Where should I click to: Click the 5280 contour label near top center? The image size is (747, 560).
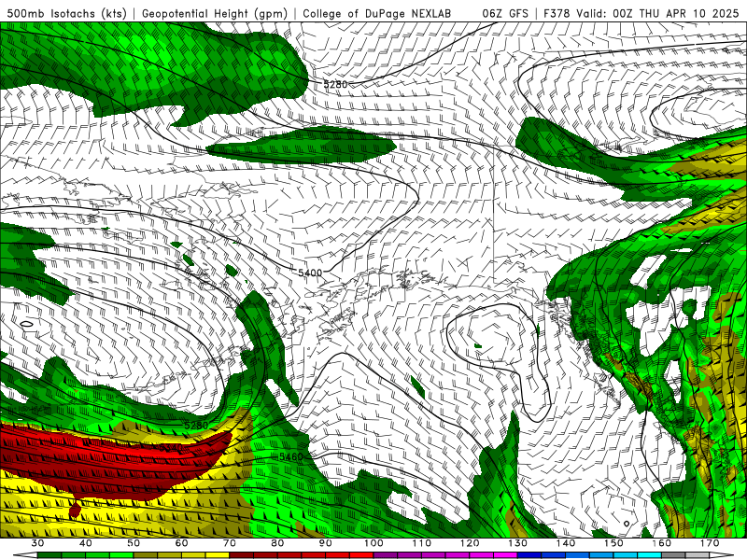(x=335, y=84)
